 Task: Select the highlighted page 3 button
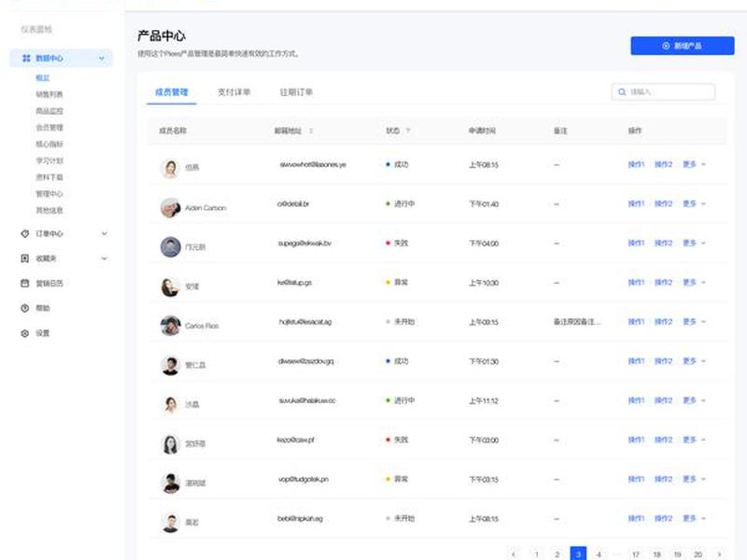pyautogui.click(x=578, y=553)
